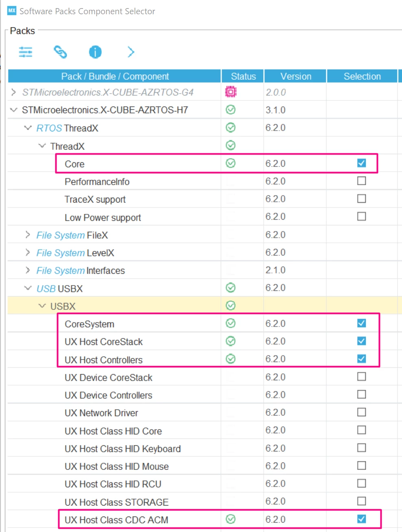Uncheck UX Host CoreStack checkbox
Screen dimensions: 402x532
point(361,341)
